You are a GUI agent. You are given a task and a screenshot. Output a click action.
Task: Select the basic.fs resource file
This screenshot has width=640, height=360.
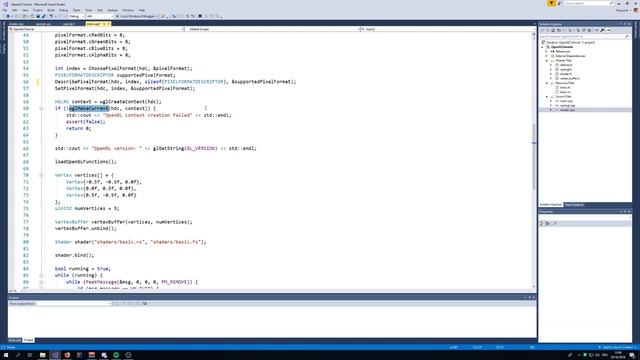click(x=565, y=87)
